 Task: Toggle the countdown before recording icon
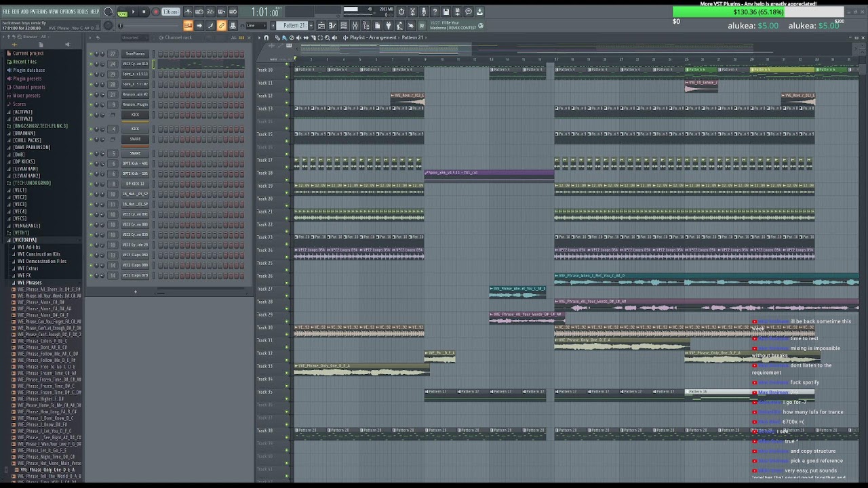tap(210, 12)
